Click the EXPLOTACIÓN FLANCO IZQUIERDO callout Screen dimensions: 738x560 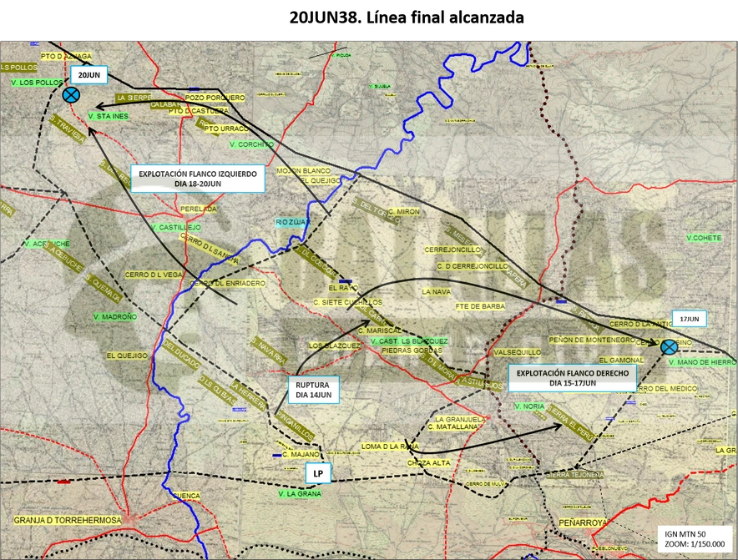coord(198,179)
